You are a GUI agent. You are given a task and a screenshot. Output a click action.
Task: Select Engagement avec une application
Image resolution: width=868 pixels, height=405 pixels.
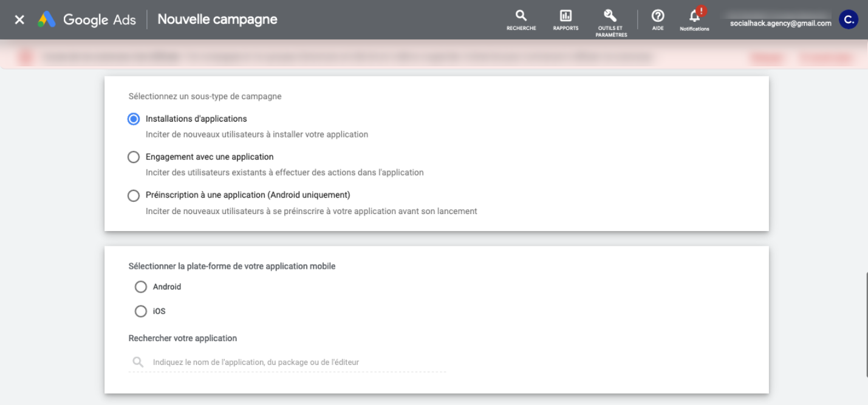134,157
